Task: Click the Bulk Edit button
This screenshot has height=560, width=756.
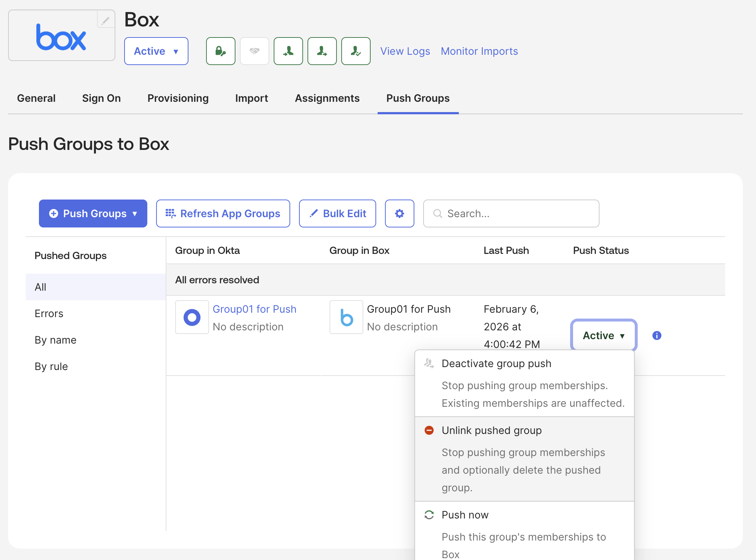Action: click(337, 213)
